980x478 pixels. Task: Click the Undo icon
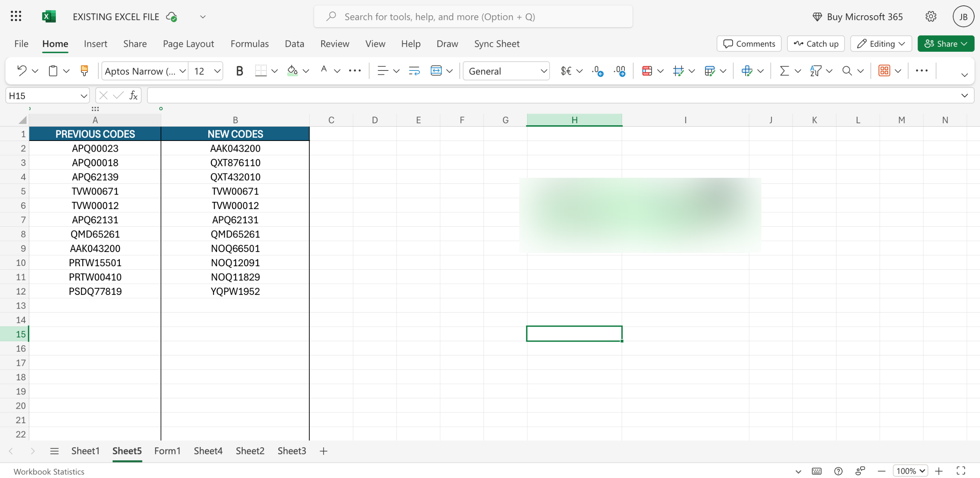pyautogui.click(x=22, y=71)
